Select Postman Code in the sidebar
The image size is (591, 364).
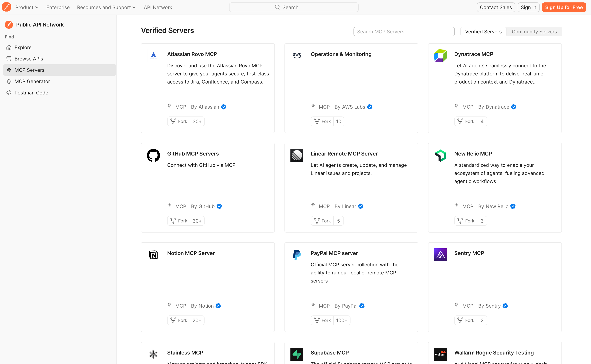(60, 93)
